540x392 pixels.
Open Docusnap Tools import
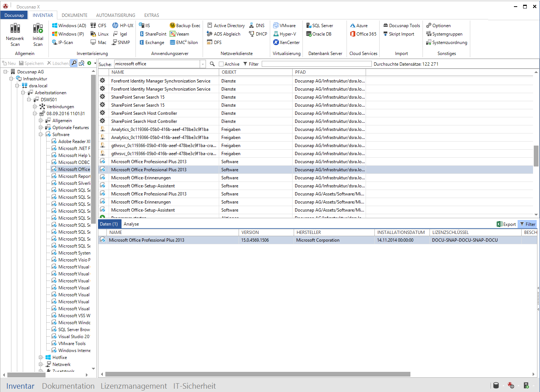point(402,25)
